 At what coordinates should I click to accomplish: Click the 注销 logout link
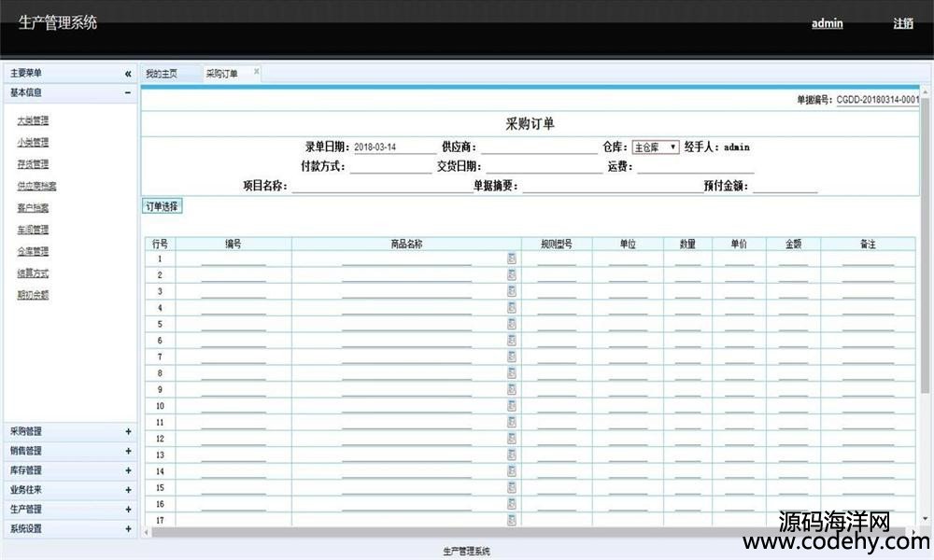(902, 23)
